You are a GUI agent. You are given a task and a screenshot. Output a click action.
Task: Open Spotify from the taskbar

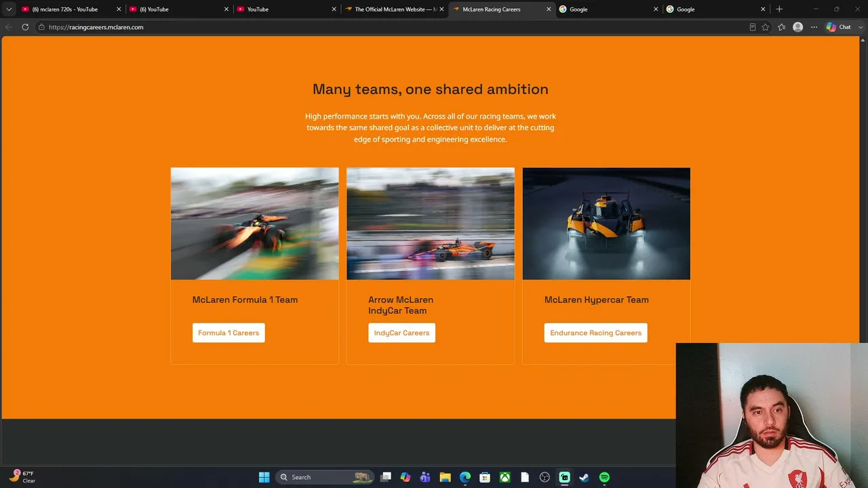pos(604,477)
